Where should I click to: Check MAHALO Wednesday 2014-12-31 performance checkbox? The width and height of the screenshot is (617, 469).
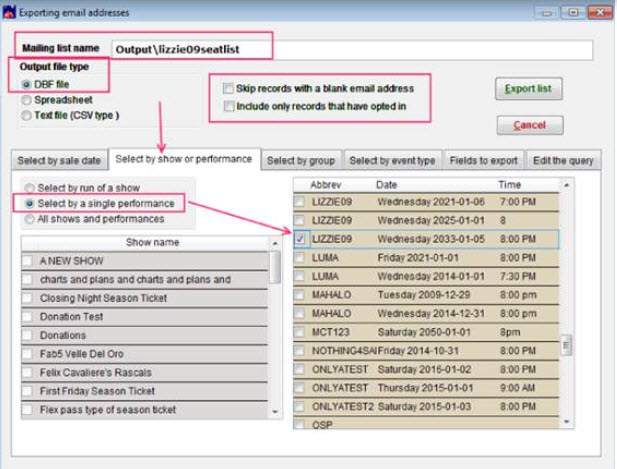pos(300,314)
